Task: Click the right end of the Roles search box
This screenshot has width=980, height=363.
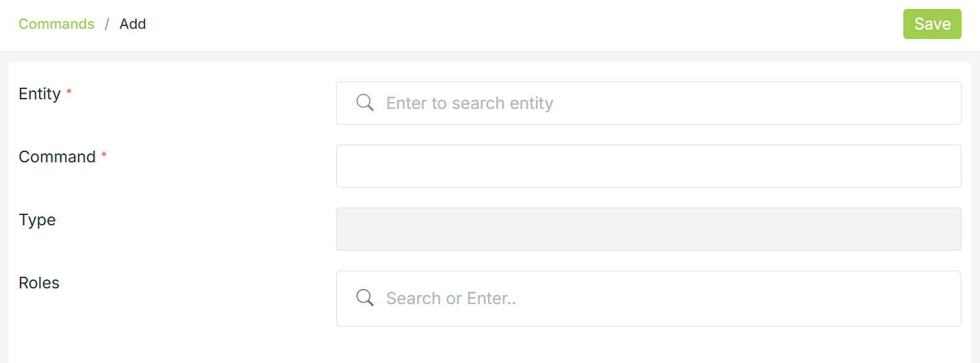Action: tap(938, 299)
